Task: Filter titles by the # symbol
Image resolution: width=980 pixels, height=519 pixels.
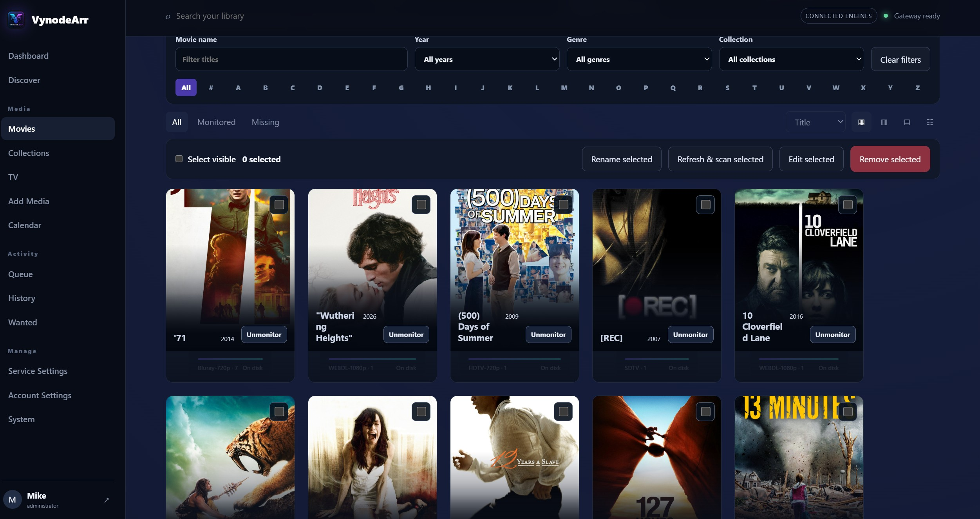Action: tap(211, 88)
